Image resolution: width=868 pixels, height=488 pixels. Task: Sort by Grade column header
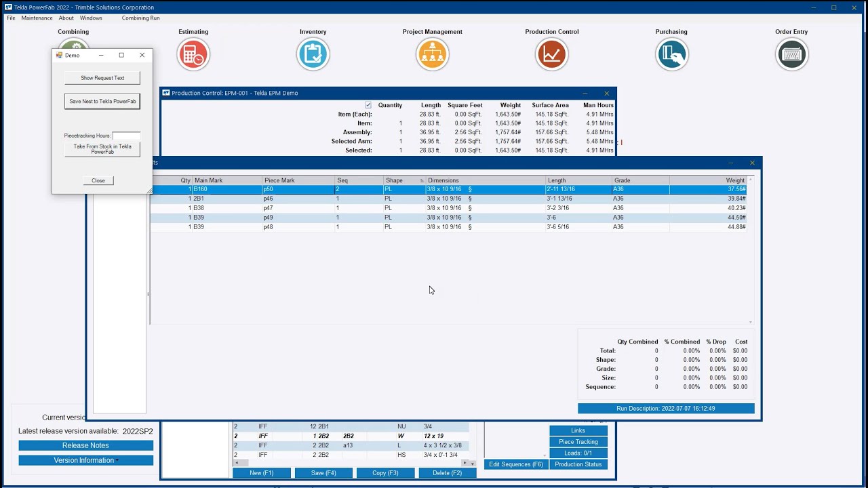[x=640, y=180]
